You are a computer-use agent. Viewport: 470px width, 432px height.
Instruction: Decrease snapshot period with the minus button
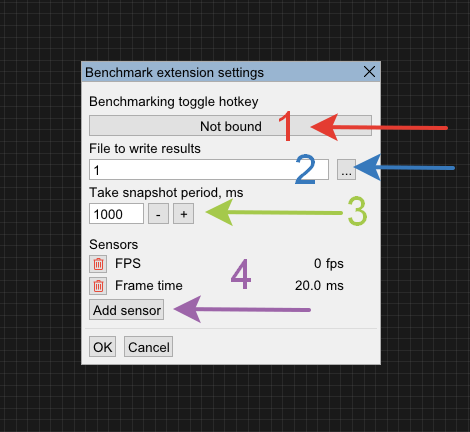(158, 214)
